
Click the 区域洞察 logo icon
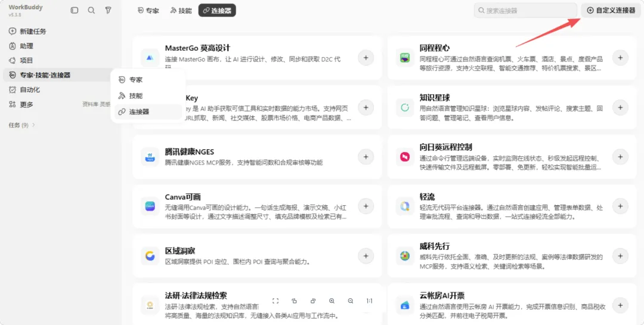click(x=150, y=256)
